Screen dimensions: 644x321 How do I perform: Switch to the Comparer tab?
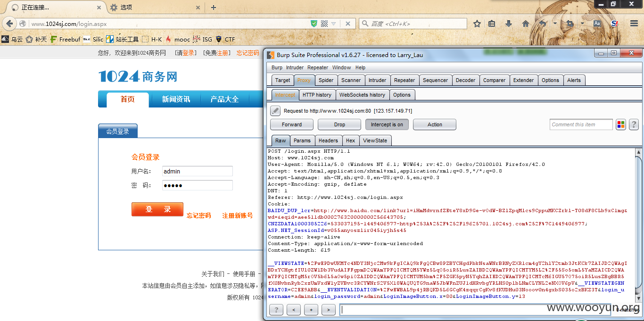494,80
